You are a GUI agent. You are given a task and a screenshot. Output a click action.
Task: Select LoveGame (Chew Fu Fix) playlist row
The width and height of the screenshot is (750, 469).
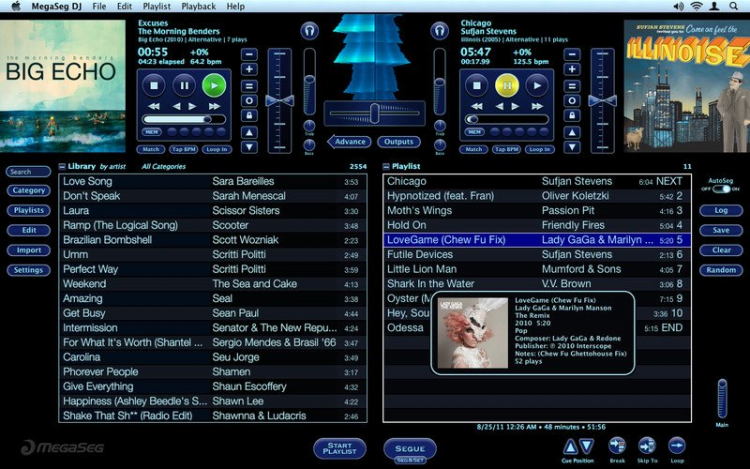click(x=537, y=240)
